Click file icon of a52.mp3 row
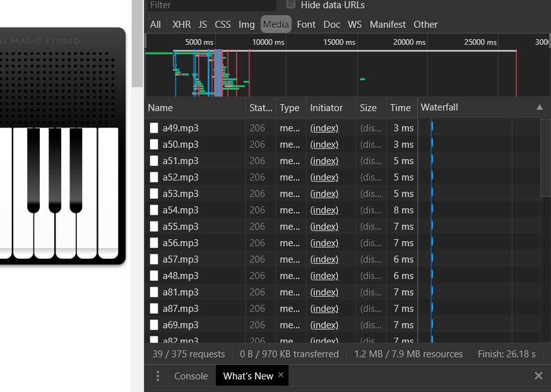 (x=154, y=177)
